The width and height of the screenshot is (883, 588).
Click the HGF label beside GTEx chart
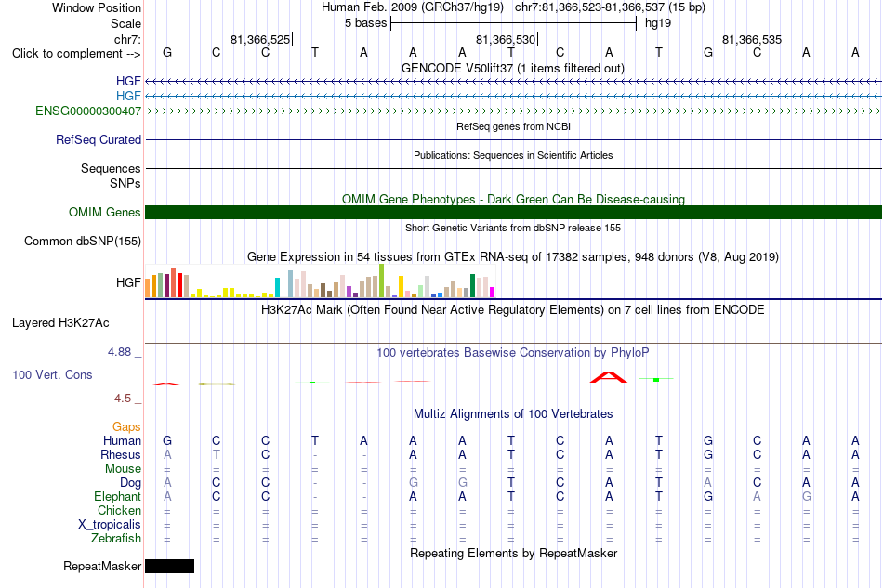pos(128,282)
